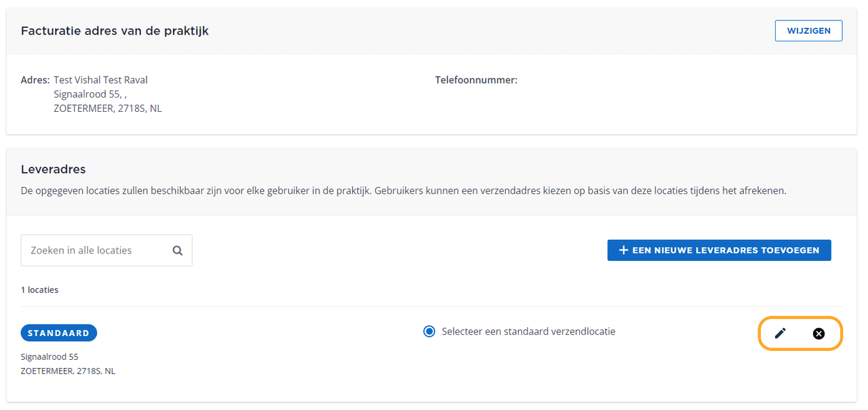Click the 'Adres:' label in the billing section

[35, 80]
